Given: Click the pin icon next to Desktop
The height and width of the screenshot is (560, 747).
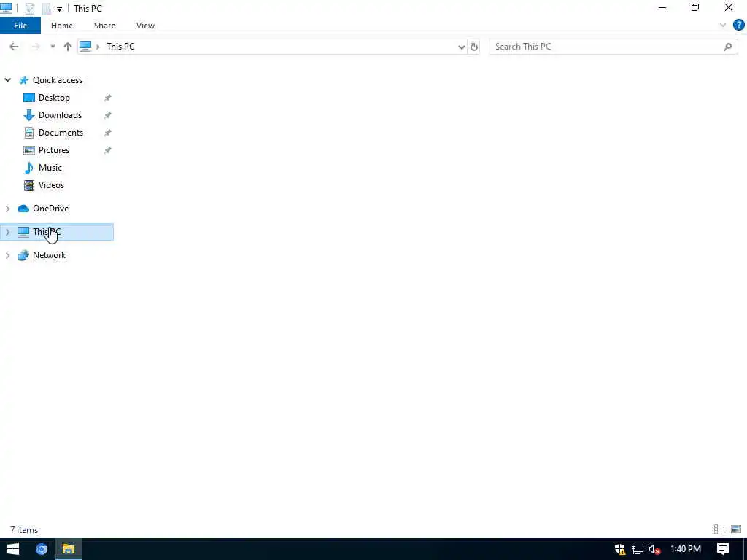Looking at the screenshot, I should coord(108,98).
